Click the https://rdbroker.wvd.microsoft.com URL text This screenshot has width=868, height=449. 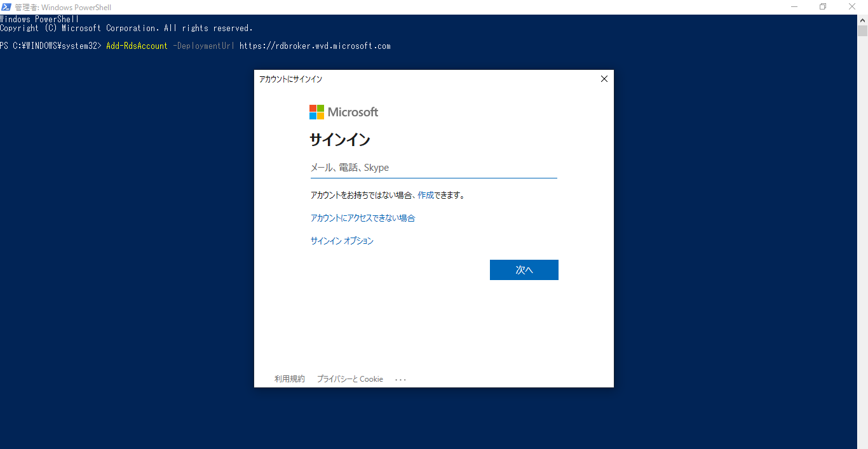coord(315,46)
